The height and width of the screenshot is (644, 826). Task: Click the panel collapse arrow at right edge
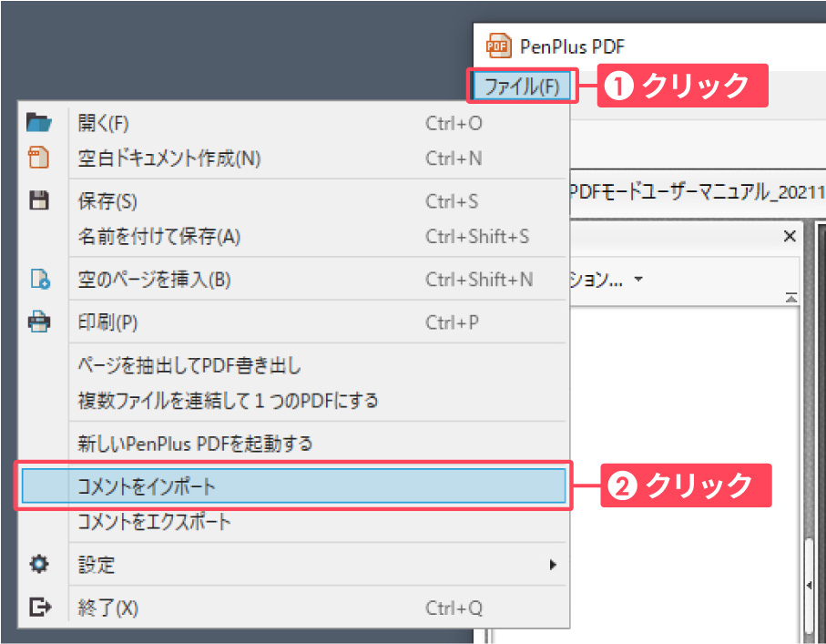810,585
